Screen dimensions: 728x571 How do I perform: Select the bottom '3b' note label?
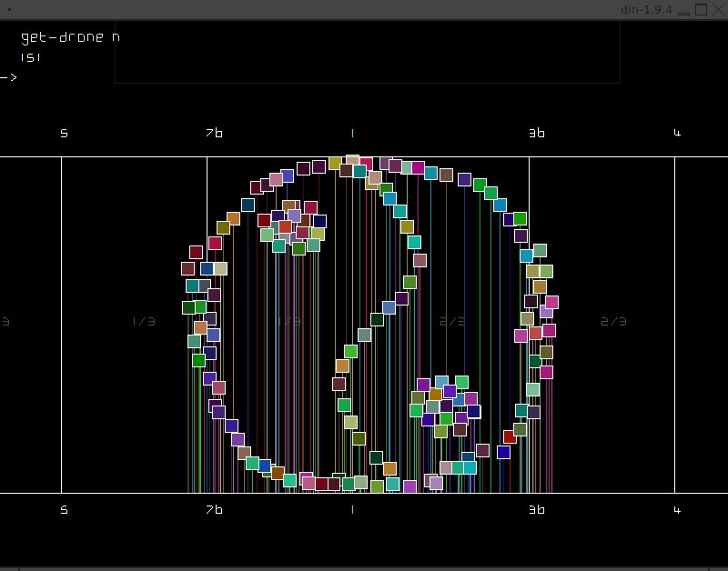537,511
